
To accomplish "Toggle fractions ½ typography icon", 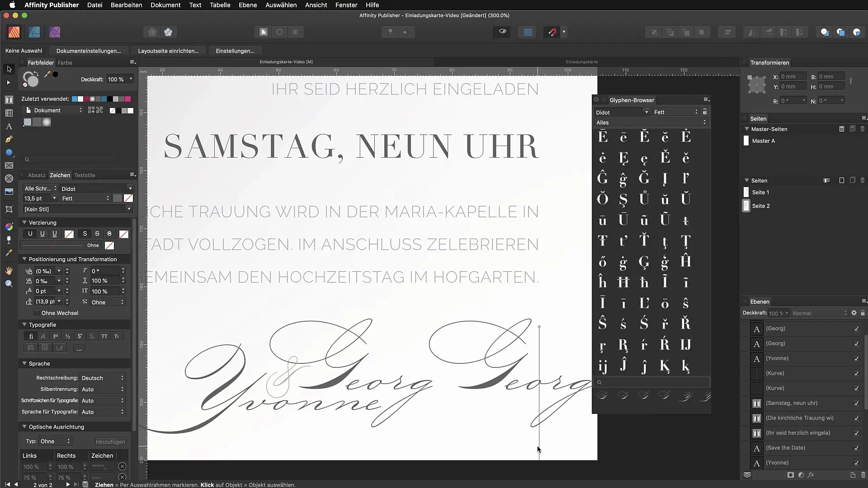I will 67,336.
